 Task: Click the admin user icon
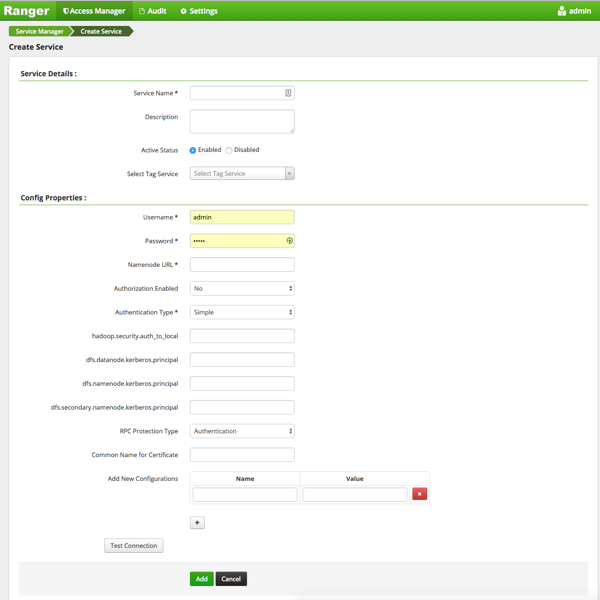[x=561, y=11]
